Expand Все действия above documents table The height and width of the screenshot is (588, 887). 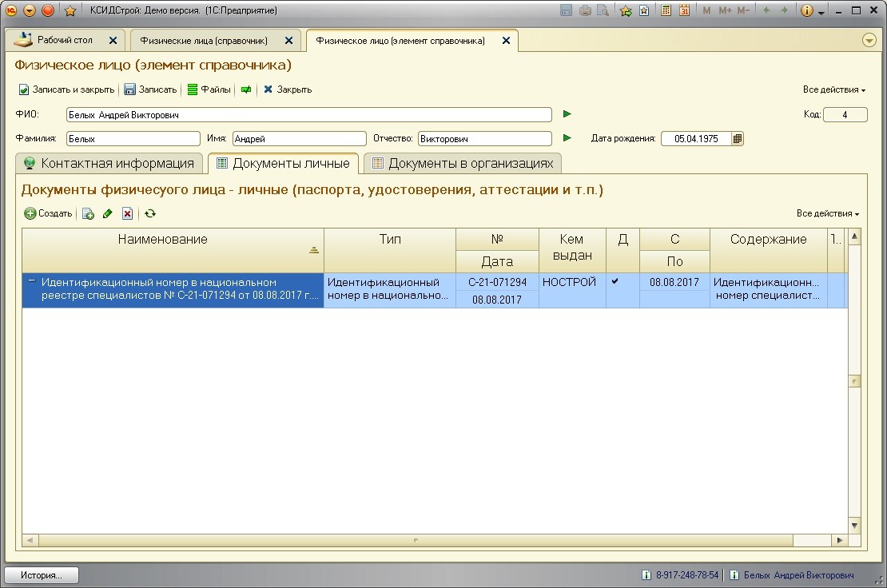[828, 213]
